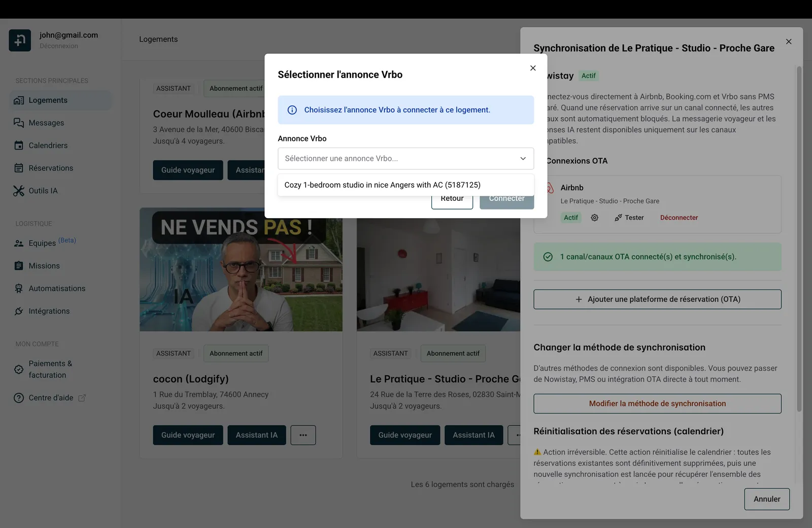Open Calendriers in the sidebar

pos(61,146)
